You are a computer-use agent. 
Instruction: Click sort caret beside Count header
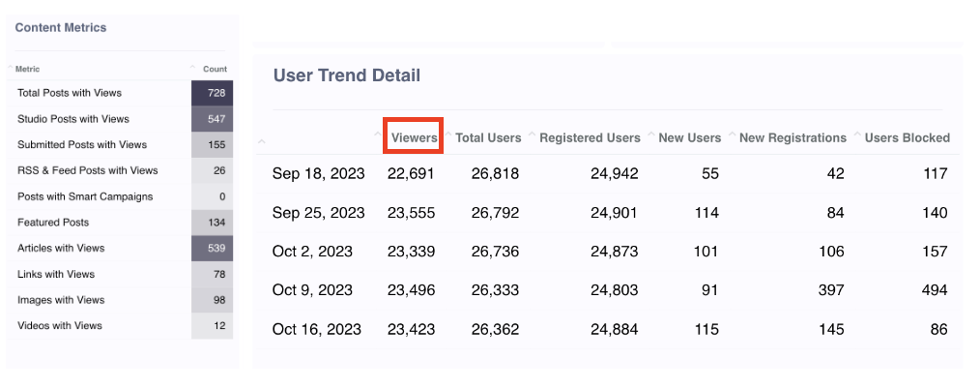[x=193, y=67]
